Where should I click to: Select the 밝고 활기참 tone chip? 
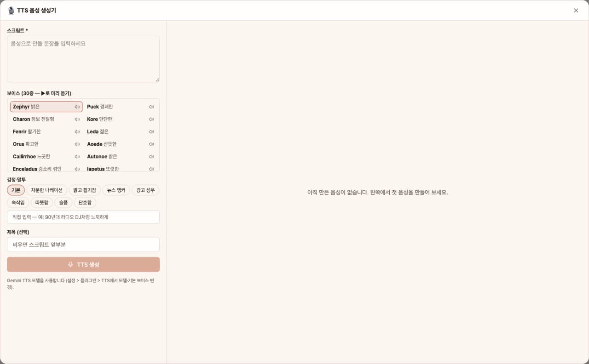[85, 190]
